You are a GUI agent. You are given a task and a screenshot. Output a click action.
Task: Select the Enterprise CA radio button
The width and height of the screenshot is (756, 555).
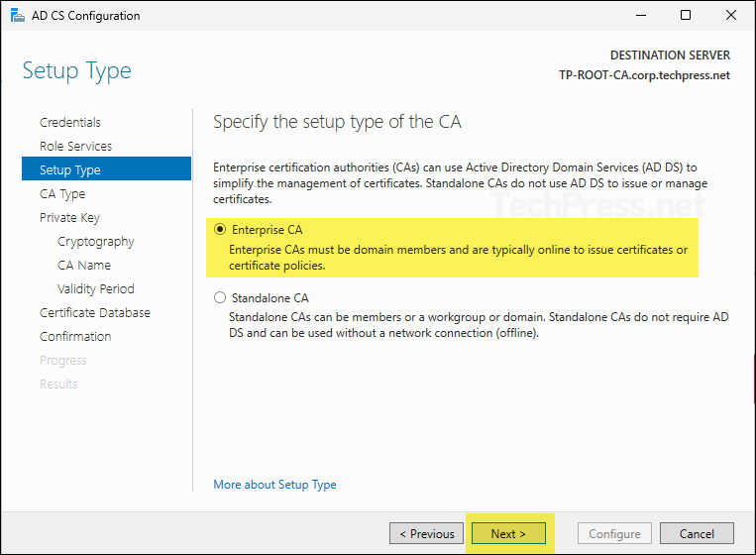pos(220,230)
